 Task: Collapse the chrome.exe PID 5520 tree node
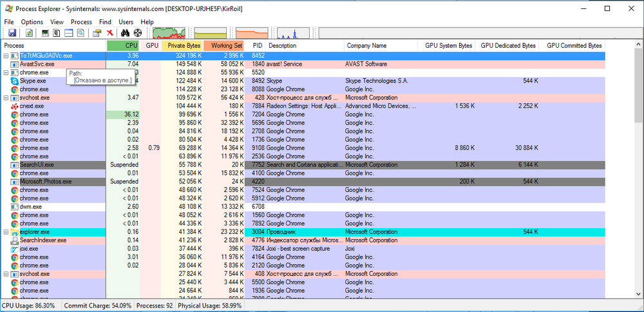[x=6, y=72]
